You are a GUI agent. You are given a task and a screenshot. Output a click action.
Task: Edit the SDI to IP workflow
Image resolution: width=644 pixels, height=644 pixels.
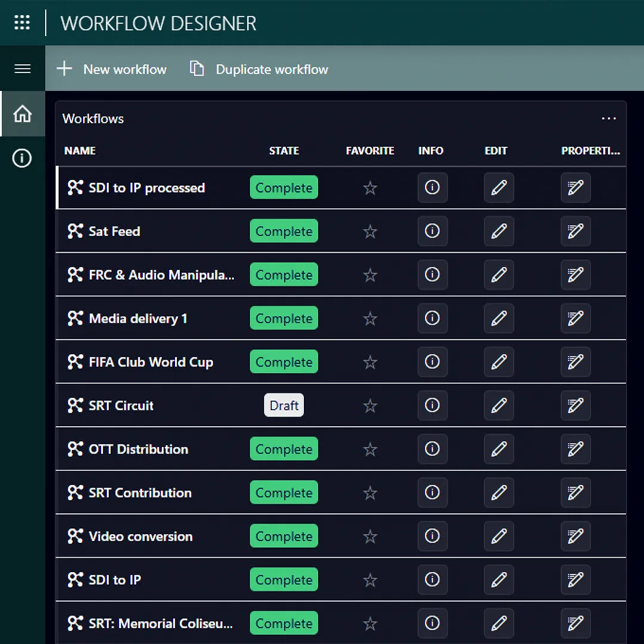click(x=499, y=579)
